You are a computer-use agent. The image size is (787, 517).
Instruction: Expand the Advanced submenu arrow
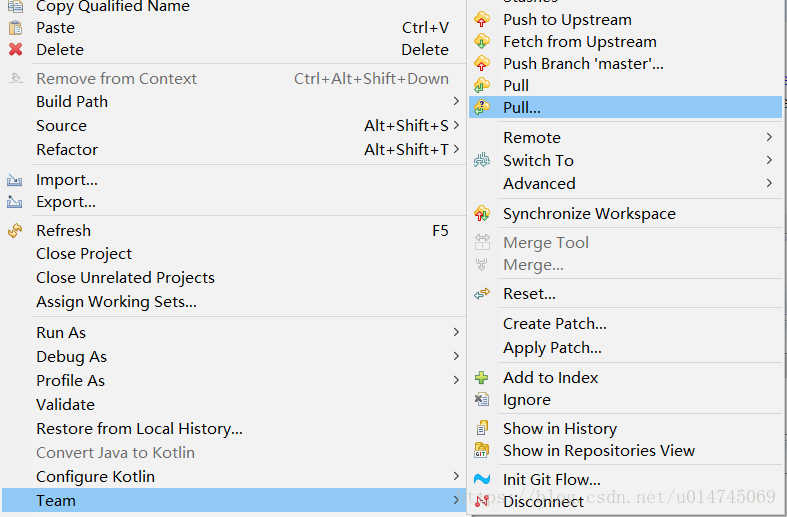[x=769, y=183]
